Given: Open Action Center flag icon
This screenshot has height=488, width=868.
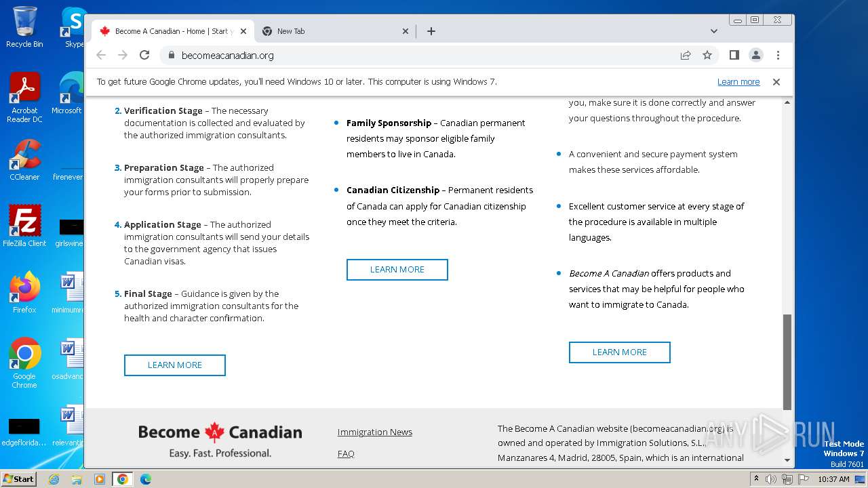Looking at the screenshot, I should click(802, 479).
